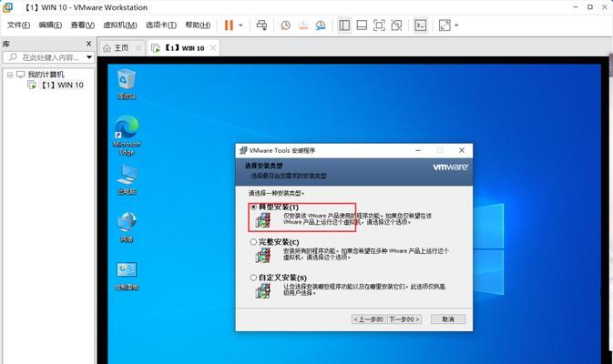Image resolution: width=613 pixels, height=364 pixels.
Task: Click the 上一步(B) back button
Action: 368,319
